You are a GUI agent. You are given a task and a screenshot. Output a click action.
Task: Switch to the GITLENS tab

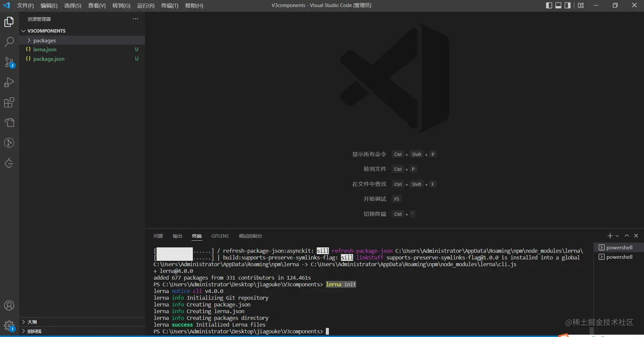pos(220,236)
